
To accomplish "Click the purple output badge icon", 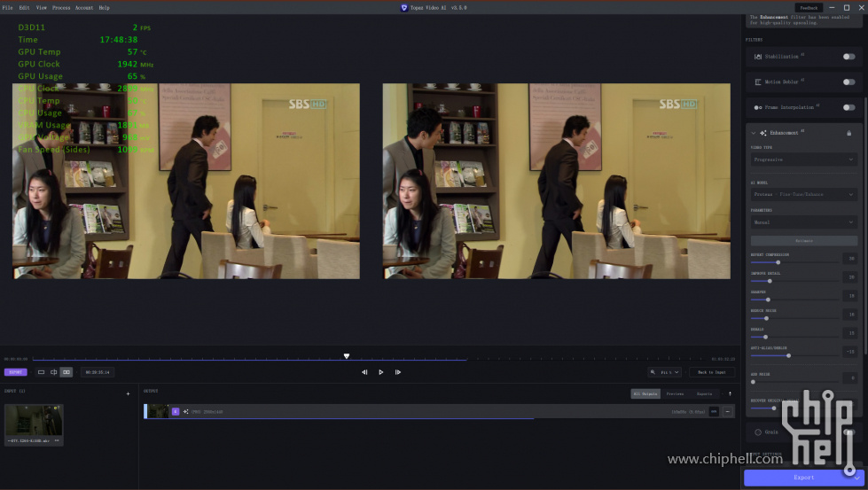I will (x=176, y=411).
